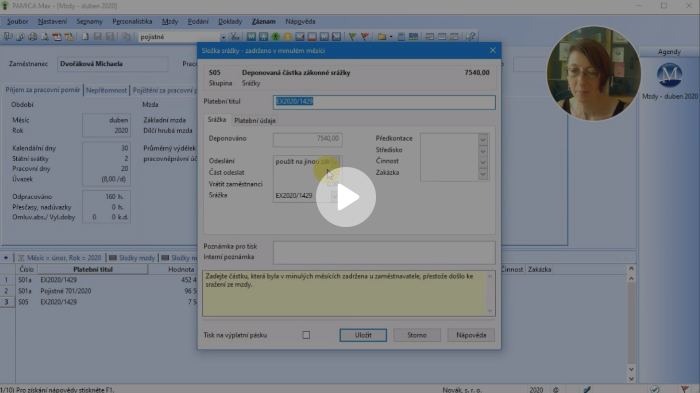Expand the Předkontace dropdown
The height and width of the screenshot is (393, 700).
[x=483, y=139]
